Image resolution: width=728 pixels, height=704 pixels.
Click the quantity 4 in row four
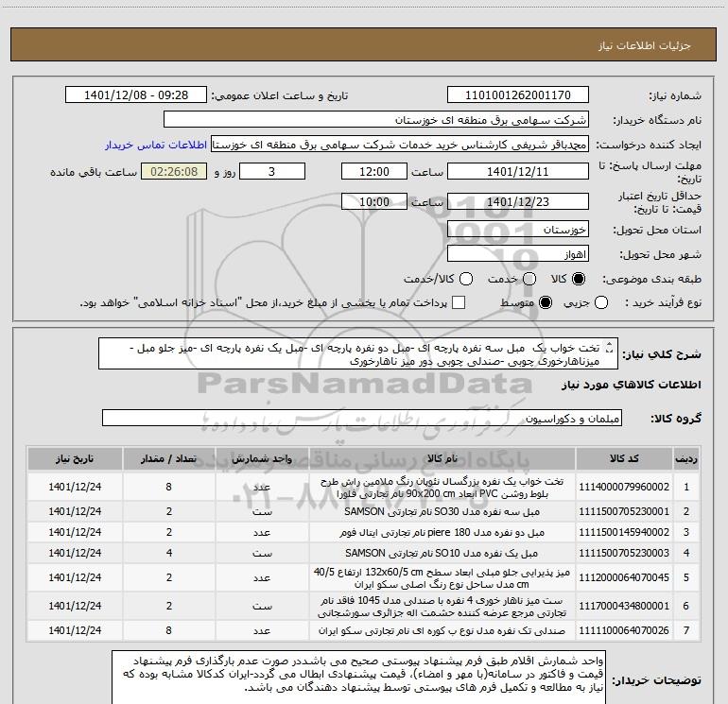pyautogui.click(x=169, y=553)
